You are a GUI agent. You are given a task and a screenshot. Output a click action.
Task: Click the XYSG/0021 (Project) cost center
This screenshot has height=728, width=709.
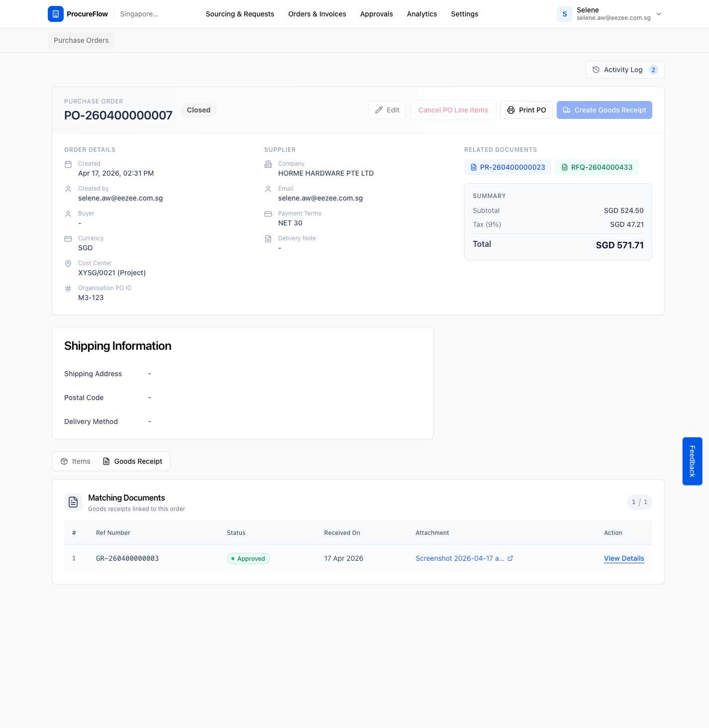coord(112,273)
